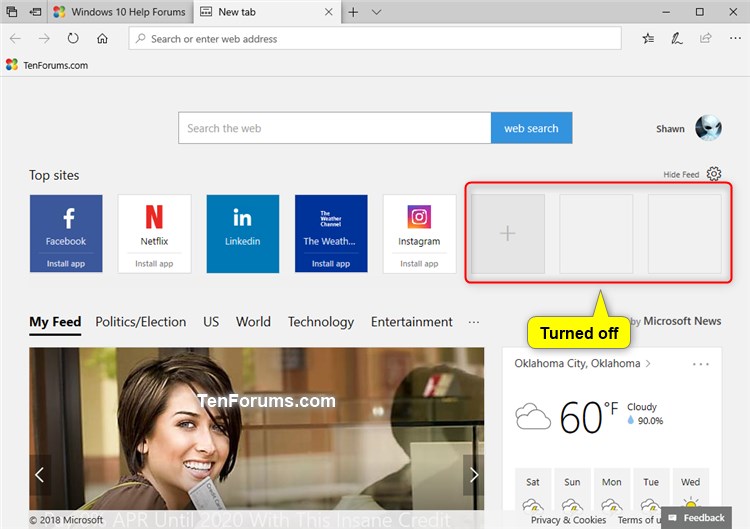Select the World feed tab
Viewport: 750px width, 529px height.
pos(253,322)
